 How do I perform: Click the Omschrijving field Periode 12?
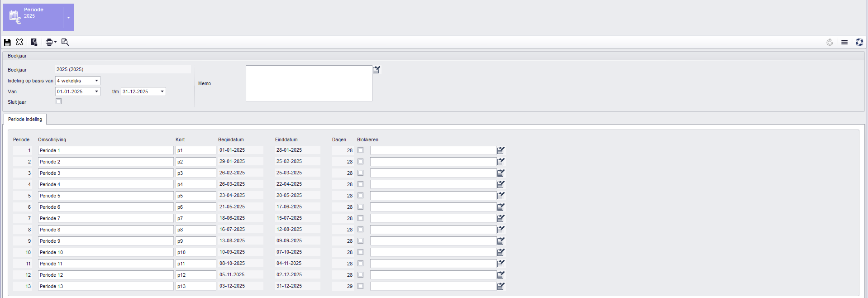(105, 275)
